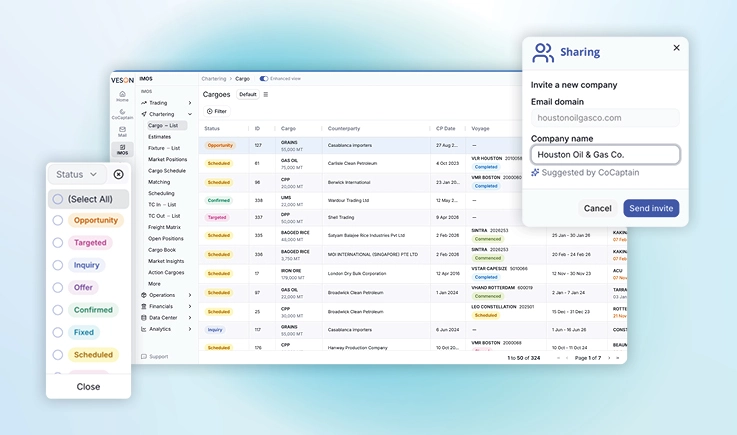Click the Shell Trading counterparty cell
The height and width of the screenshot is (435, 737).
pos(341,217)
